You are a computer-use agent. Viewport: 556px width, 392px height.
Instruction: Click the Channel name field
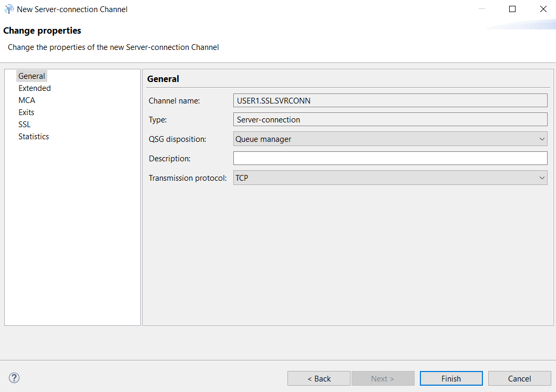pyautogui.click(x=390, y=101)
